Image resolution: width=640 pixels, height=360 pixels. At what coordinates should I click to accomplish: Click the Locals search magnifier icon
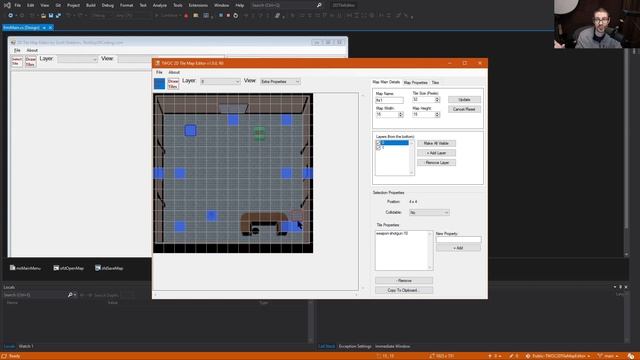70,295
